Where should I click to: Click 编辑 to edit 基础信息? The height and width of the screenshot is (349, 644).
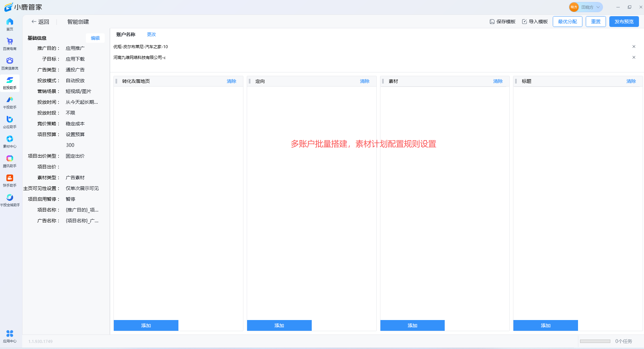coord(95,38)
